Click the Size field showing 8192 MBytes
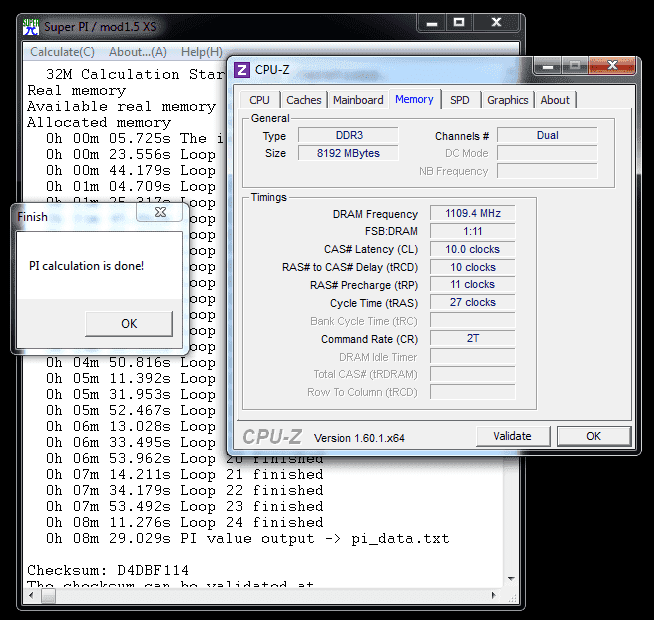 point(348,153)
